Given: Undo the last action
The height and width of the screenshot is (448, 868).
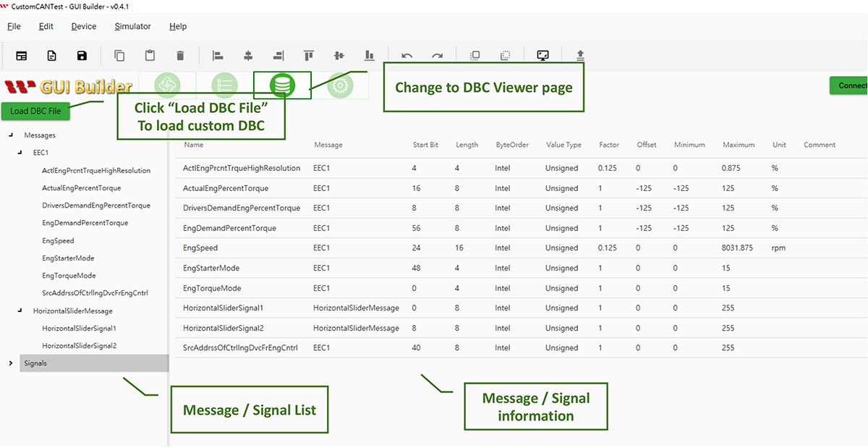Looking at the screenshot, I should tap(407, 56).
